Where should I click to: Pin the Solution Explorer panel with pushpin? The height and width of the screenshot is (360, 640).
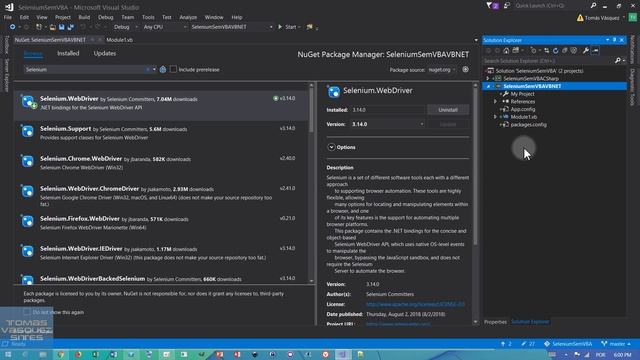click(x=614, y=40)
